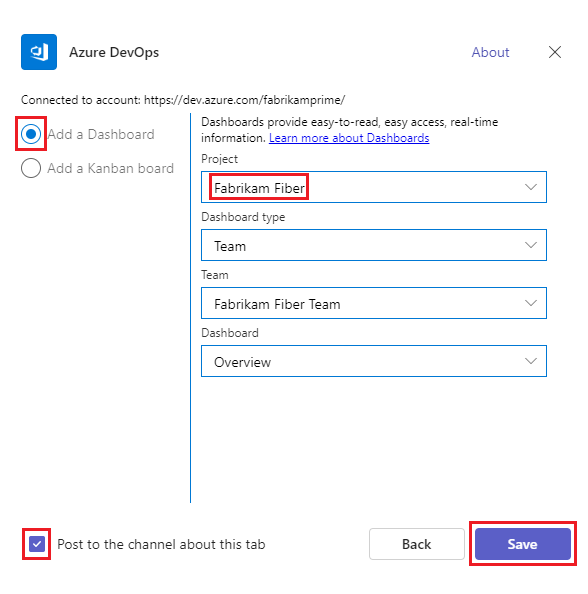Screen dimensions: 588x594
Task: Click the Back button
Action: click(417, 544)
